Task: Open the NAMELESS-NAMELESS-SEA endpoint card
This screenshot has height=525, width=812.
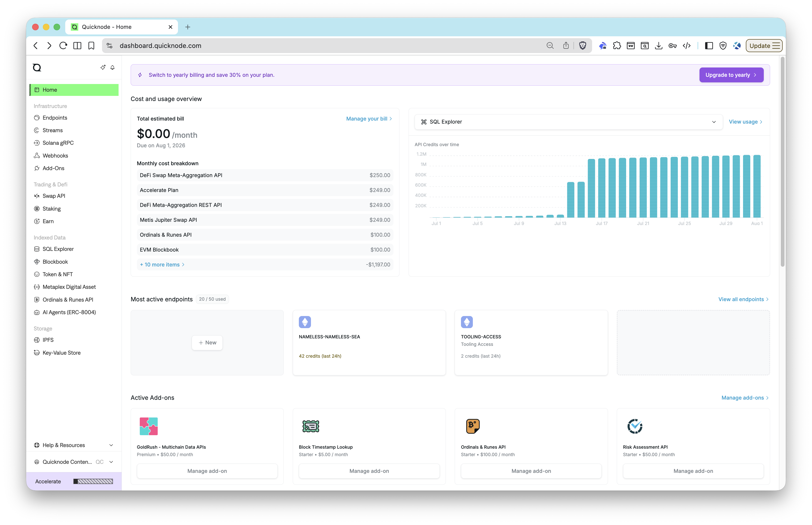Action: [x=369, y=343]
